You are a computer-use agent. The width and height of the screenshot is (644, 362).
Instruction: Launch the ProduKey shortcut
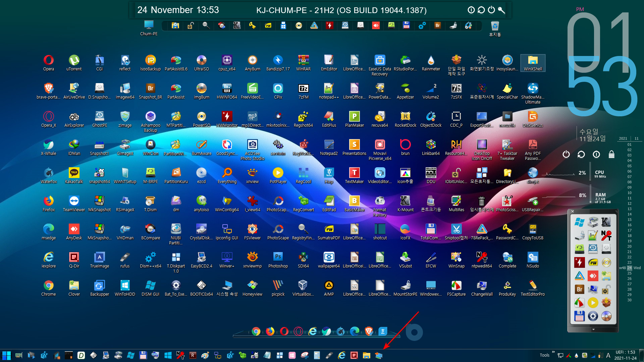(x=507, y=288)
